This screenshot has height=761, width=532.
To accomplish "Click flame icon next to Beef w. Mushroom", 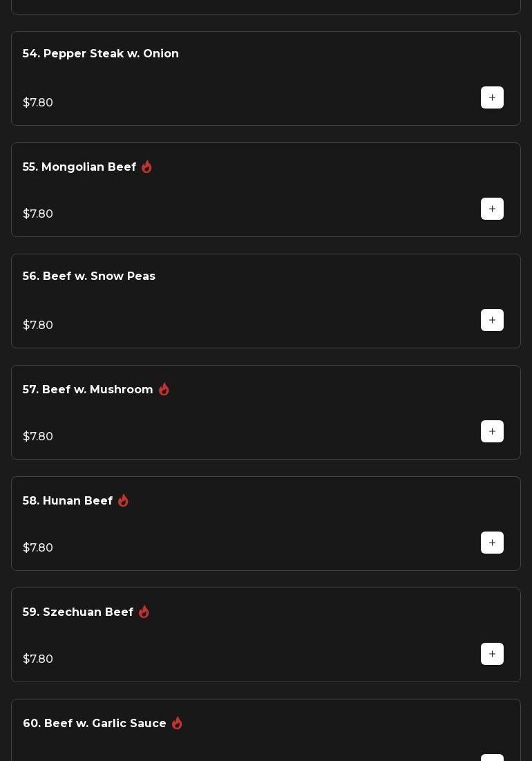I will click(x=164, y=389).
